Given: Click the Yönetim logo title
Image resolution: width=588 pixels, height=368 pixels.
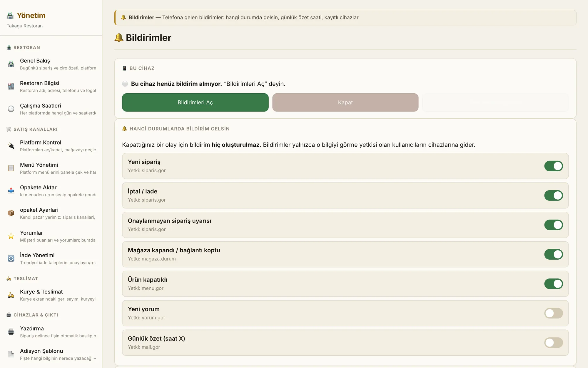Looking at the screenshot, I should pos(31,15).
